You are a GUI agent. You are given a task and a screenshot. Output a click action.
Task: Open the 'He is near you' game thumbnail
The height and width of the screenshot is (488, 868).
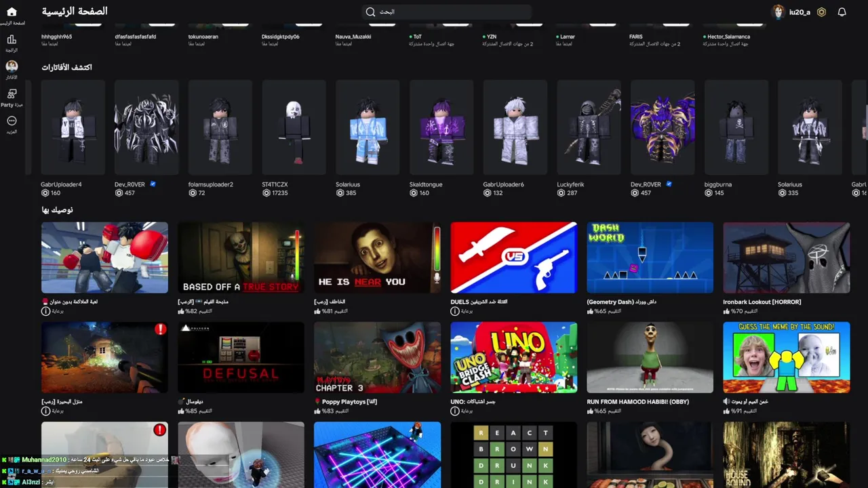(x=377, y=258)
